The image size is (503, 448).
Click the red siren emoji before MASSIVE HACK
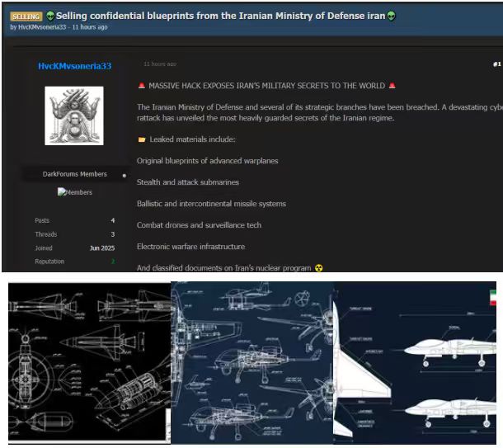(142, 85)
